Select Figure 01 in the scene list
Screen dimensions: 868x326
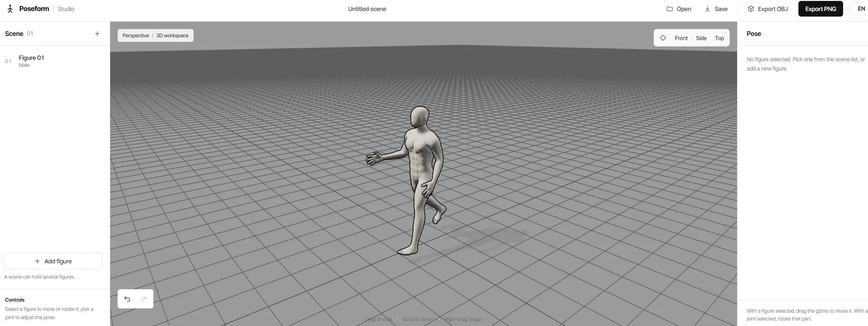[55, 61]
